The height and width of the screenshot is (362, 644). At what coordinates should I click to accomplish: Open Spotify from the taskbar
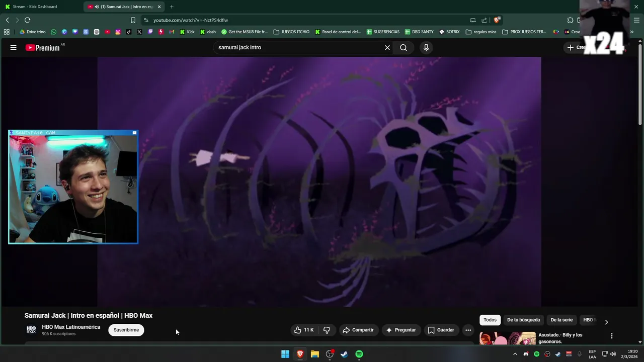coord(359,354)
